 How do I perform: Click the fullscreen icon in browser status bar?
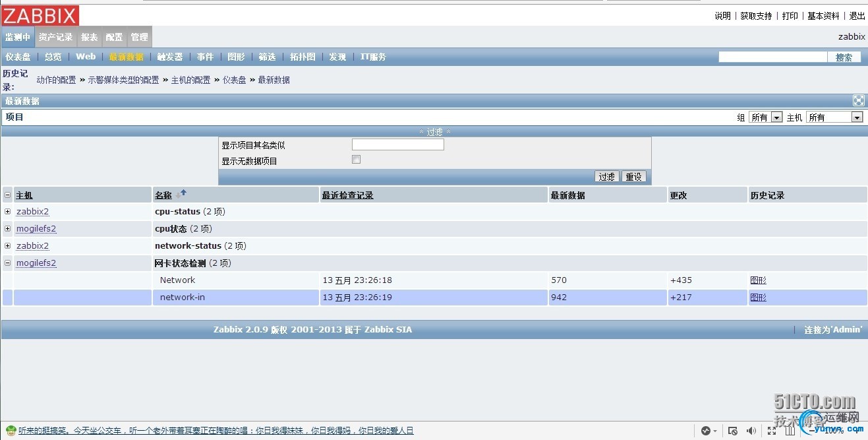(771, 431)
